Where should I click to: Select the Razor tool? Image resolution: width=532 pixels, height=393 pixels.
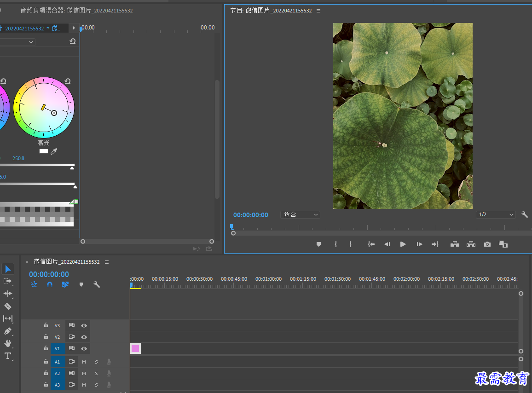8,306
